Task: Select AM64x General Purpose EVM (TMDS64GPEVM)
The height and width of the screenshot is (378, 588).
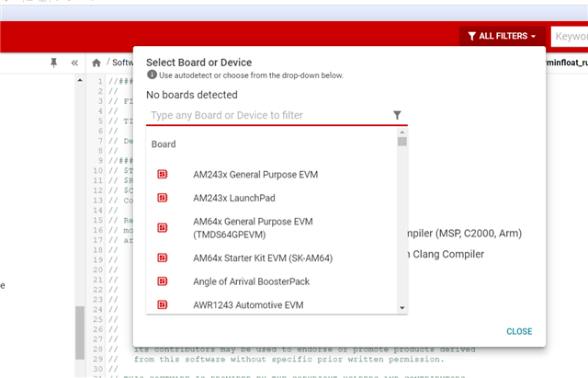Action: click(253, 228)
